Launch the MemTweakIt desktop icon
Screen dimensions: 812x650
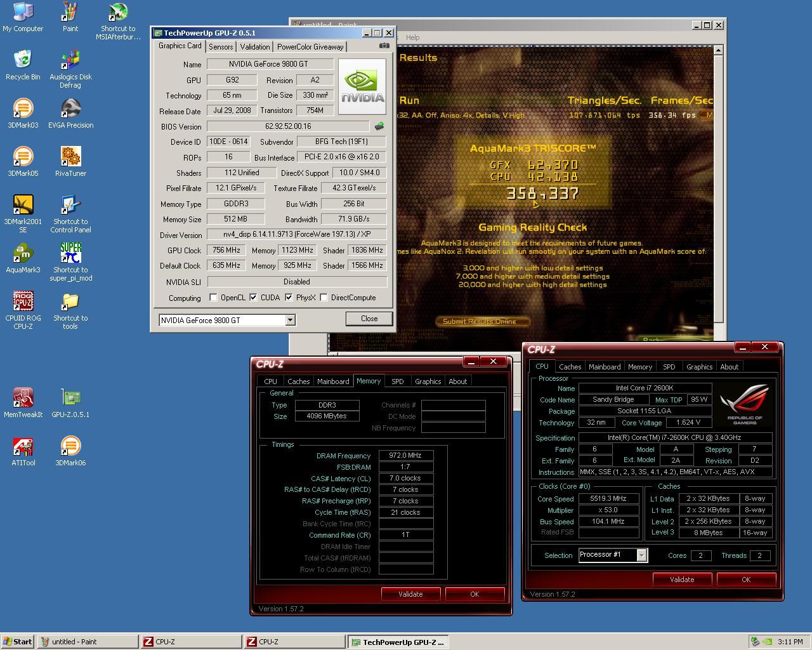[23, 403]
